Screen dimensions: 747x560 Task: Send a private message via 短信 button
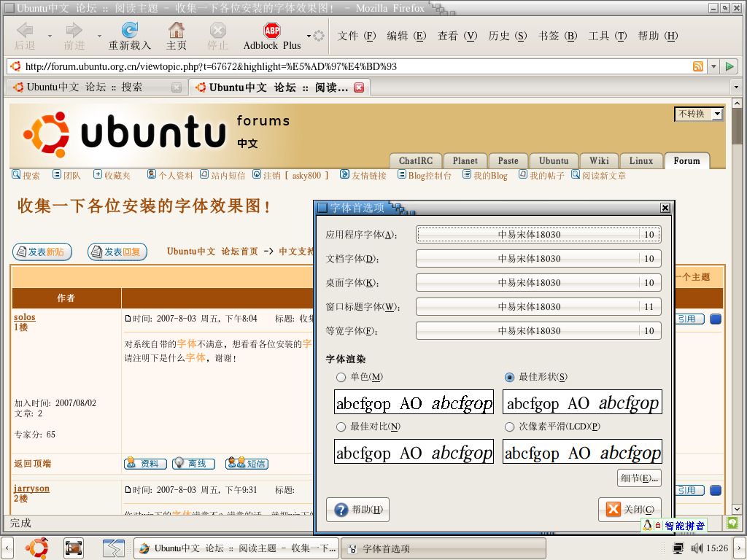[247, 463]
